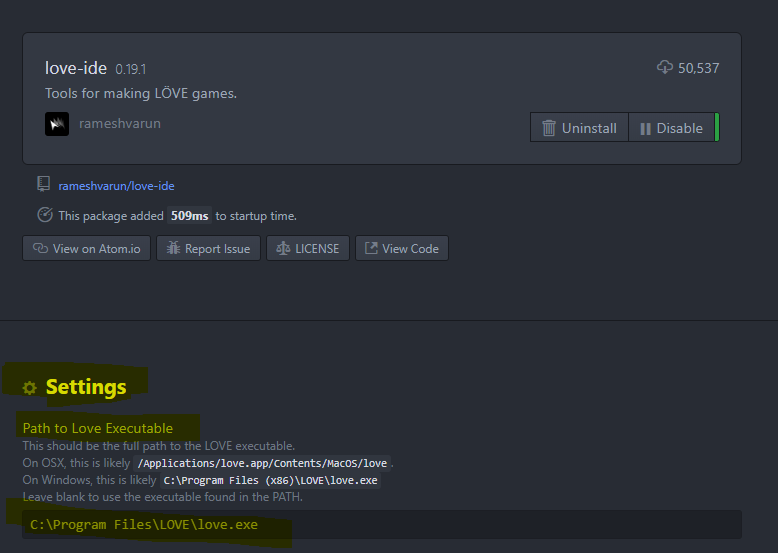Screen dimensions: 778x553
Task: Click the trash icon on Uninstall
Action: click(x=549, y=128)
